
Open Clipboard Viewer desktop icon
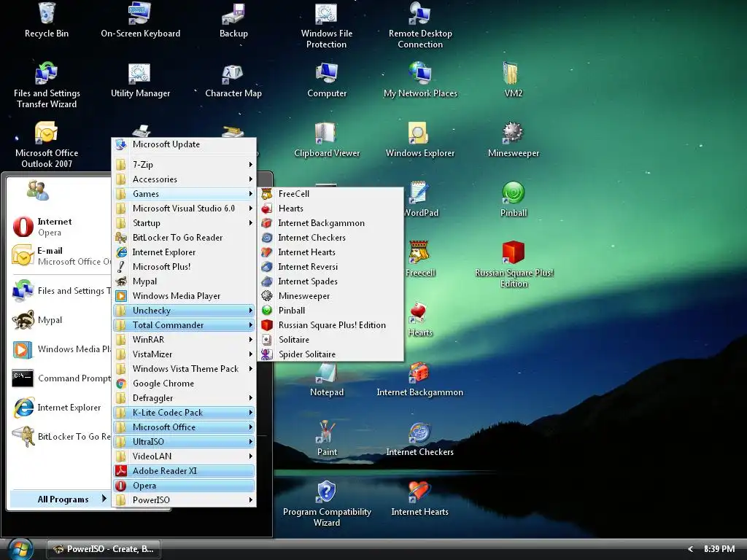[326, 140]
